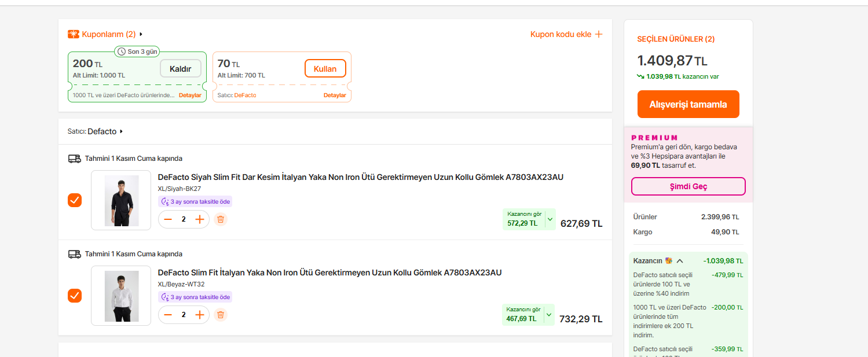This screenshot has height=357, width=868.
Task: Open the black shirt product thumbnail
Action: click(121, 200)
